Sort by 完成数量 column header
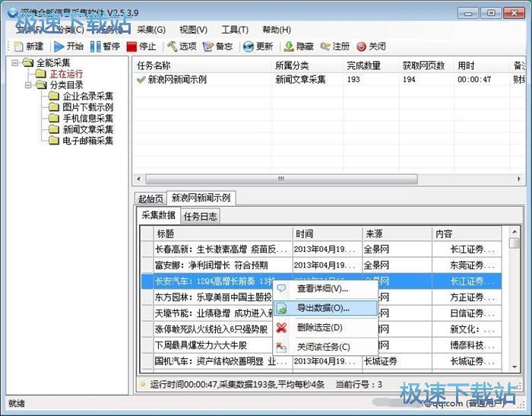Viewport: 532px width, 416px height. click(x=371, y=65)
